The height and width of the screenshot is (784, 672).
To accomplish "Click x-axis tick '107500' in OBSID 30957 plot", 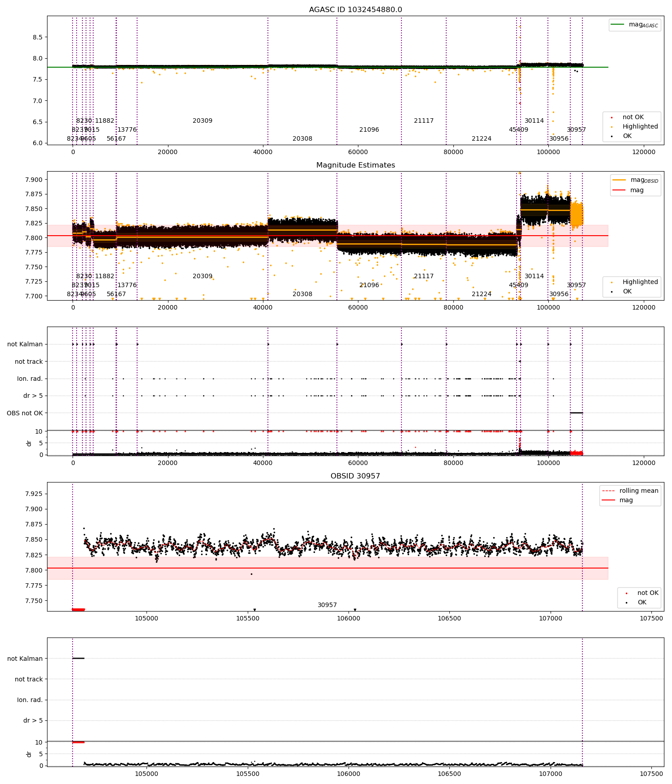I will [x=651, y=618].
